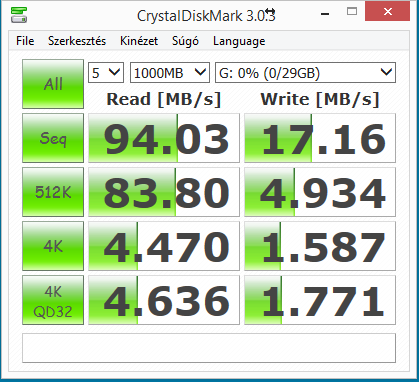Expand the drive dropdown showing G: 0% (0/29GB)

coord(305,72)
